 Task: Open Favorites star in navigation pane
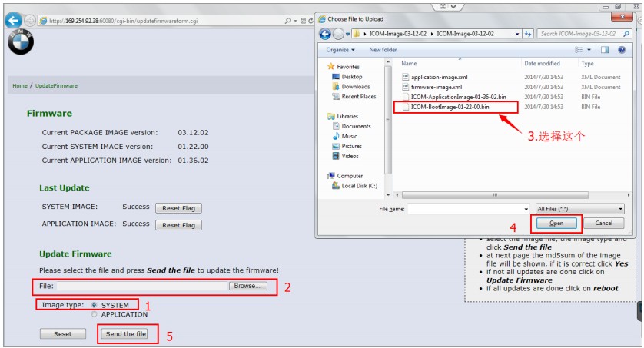(x=330, y=67)
